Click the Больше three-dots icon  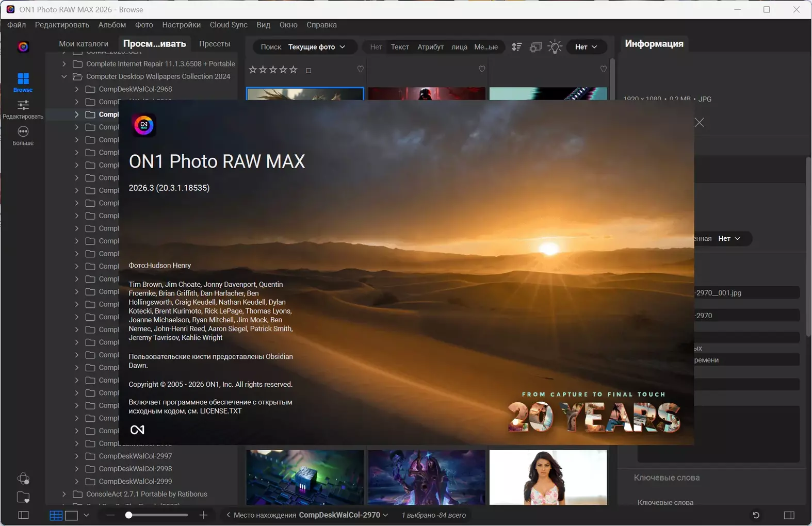[23, 132]
